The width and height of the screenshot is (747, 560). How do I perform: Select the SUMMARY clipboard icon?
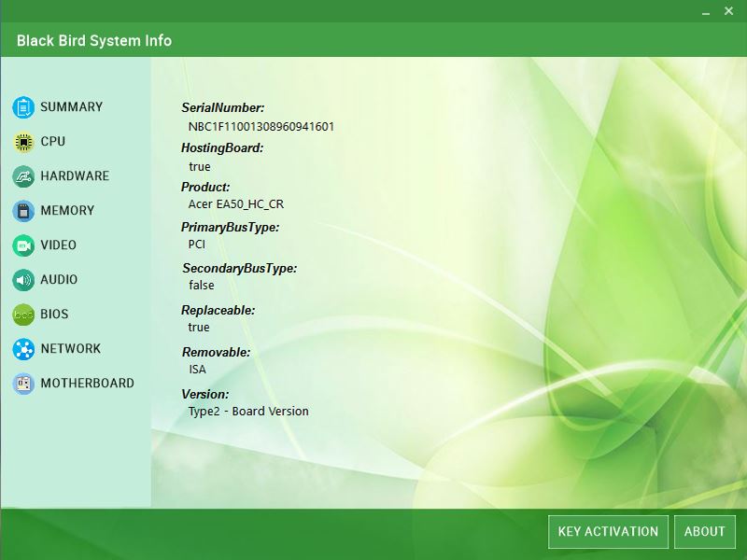[24, 107]
